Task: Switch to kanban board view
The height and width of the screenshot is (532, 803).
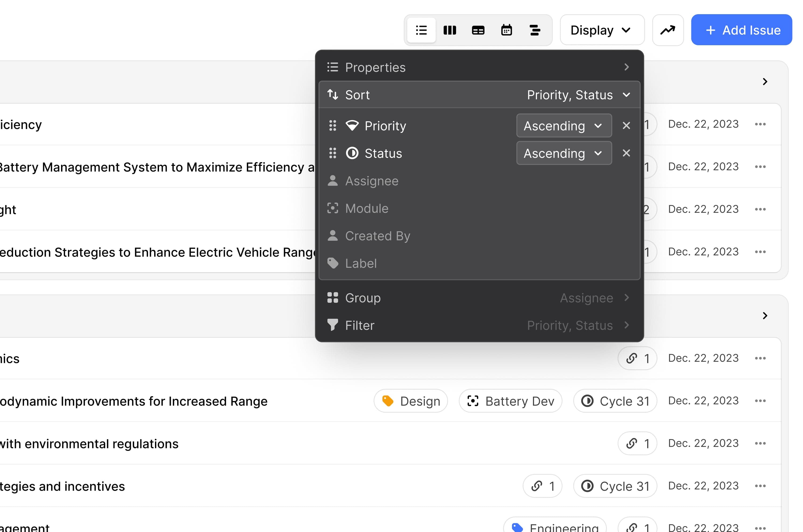Action: [449, 30]
